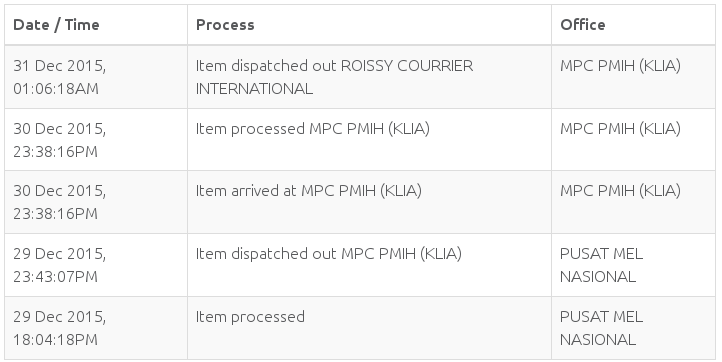Select the 31 Dec 2015, 01:06:18AM timestamp
This screenshot has width=722, height=362.
click(x=59, y=77)
